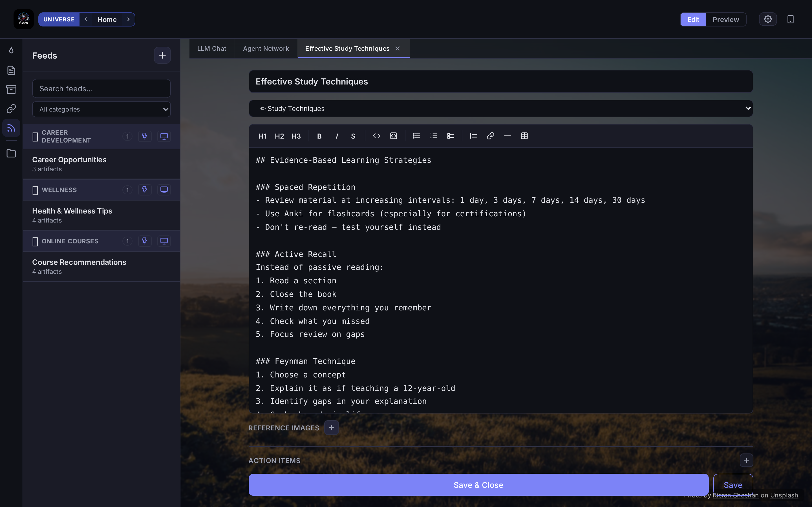Toggle monitor display for Online Courses feed
The height and width of the screenshot is (507, 812).
[164, 241]
